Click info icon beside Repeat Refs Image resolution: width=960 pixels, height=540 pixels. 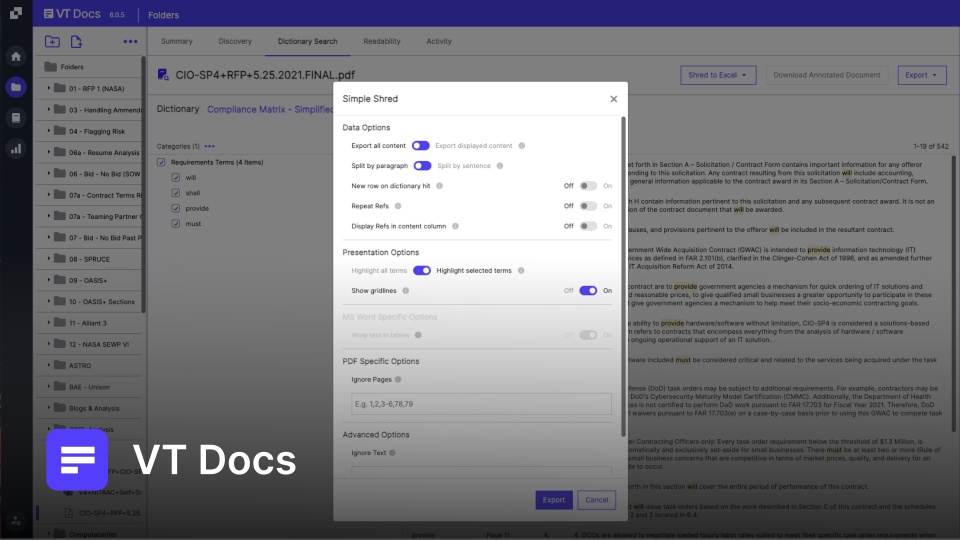(x=398, y=206)
